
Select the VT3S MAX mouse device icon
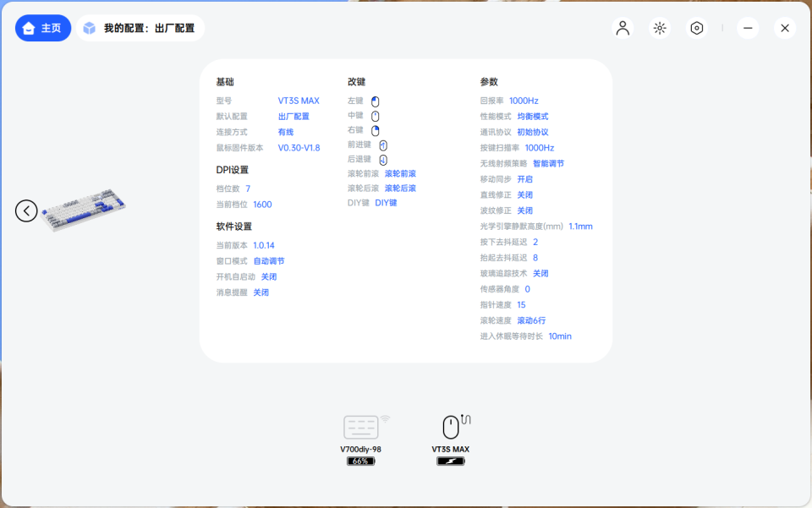[x=451, y=427]
